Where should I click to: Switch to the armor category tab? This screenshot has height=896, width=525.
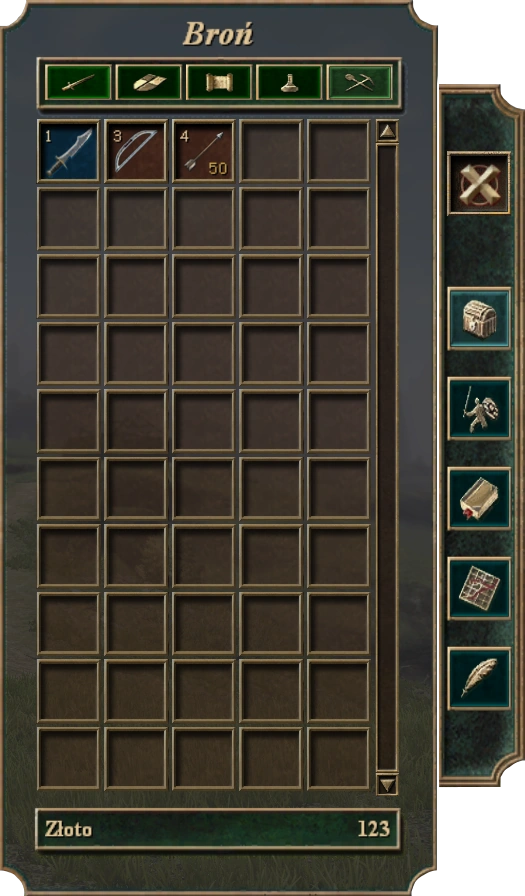point(149,83)
